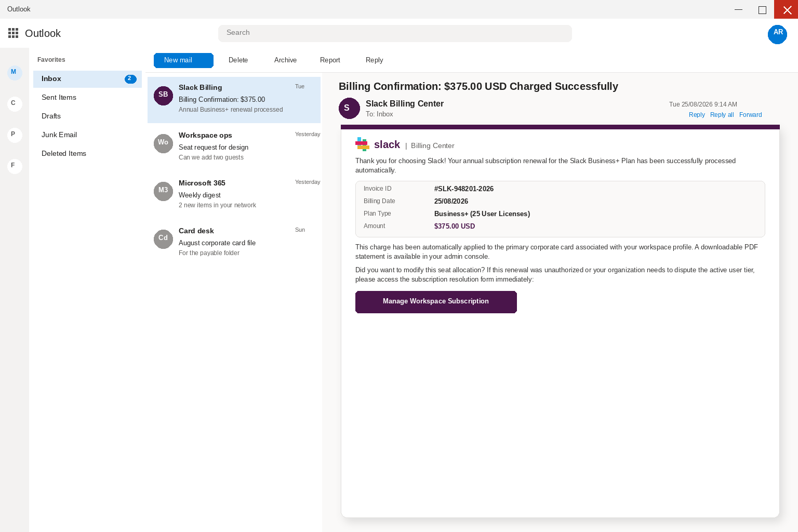Click the Inbox unread count badge

[x=130, y=79]
